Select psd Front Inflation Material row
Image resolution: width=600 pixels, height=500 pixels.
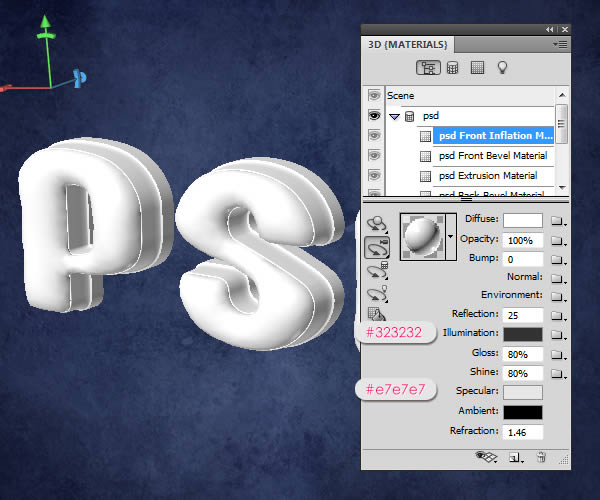coord(493,136)
